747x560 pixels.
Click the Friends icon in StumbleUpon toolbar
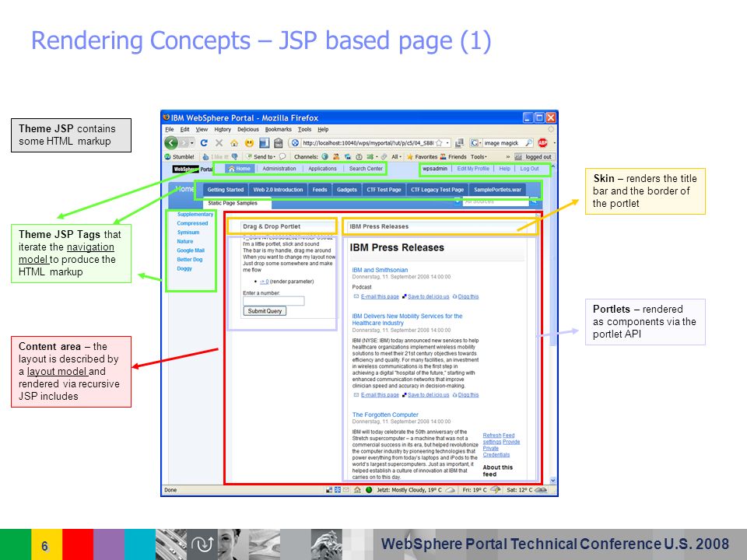(443, 156)
